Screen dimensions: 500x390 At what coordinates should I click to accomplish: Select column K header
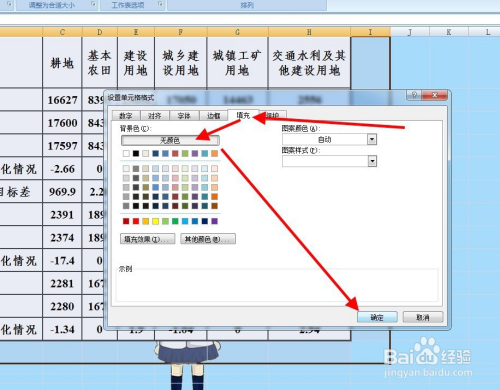click(449, 32)
